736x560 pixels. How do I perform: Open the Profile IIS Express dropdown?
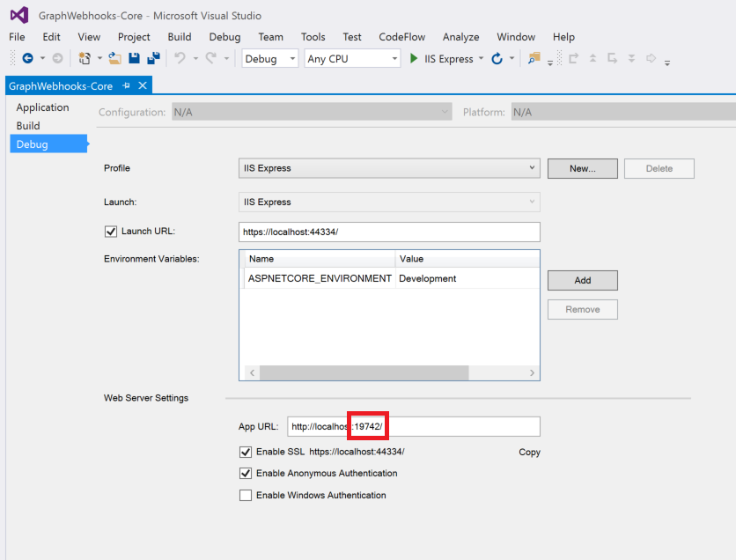point(389,168)
